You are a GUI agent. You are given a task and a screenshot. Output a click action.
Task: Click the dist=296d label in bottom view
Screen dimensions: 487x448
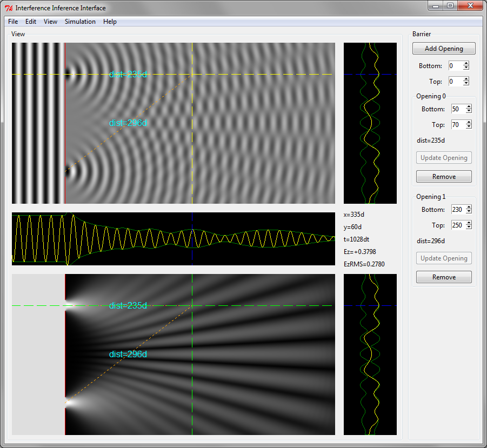[128, 355]
